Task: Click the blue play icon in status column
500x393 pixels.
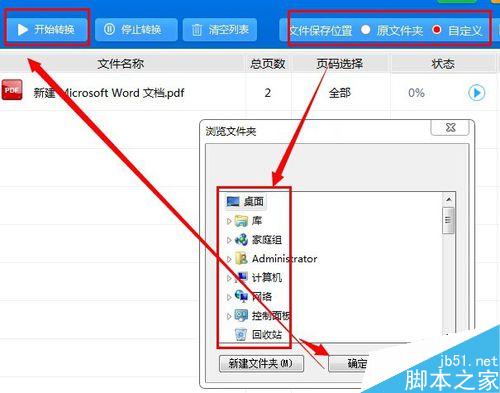Action: (477, 93)
